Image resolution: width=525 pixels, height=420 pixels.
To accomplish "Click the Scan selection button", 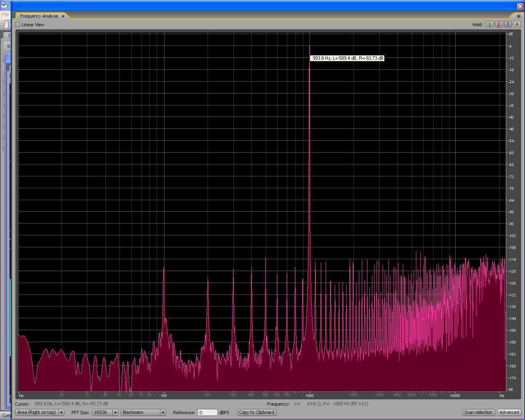I will [x=478, y=412].
